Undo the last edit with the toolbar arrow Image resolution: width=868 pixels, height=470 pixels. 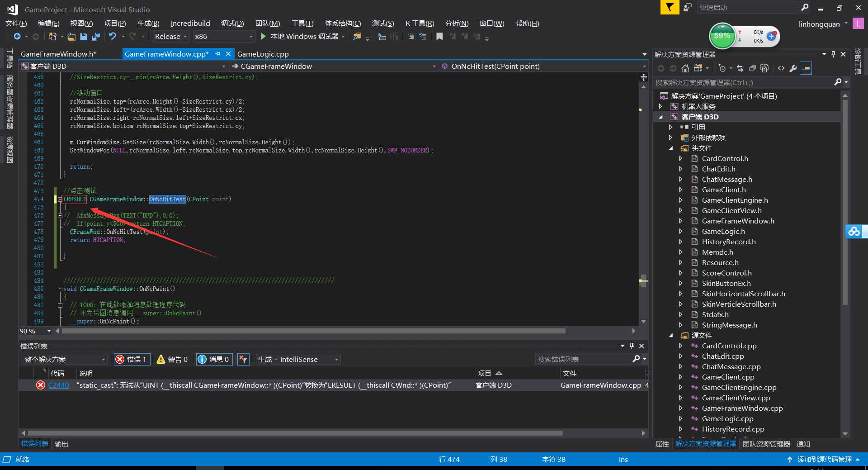[x=113, y=36]
